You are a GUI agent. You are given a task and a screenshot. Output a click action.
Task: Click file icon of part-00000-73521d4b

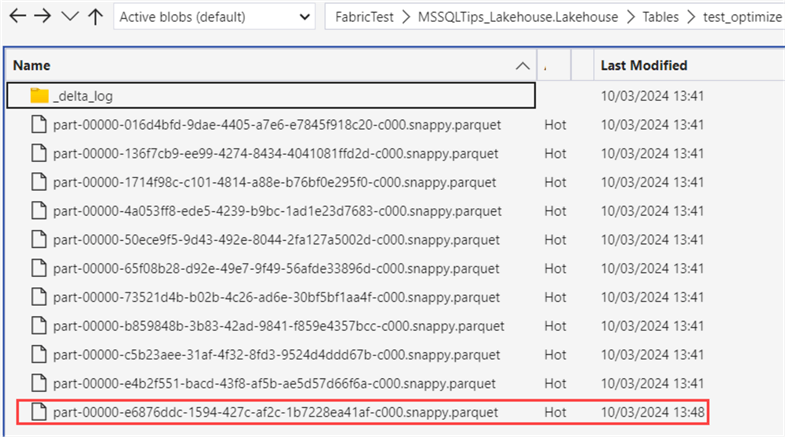[39, 297]
